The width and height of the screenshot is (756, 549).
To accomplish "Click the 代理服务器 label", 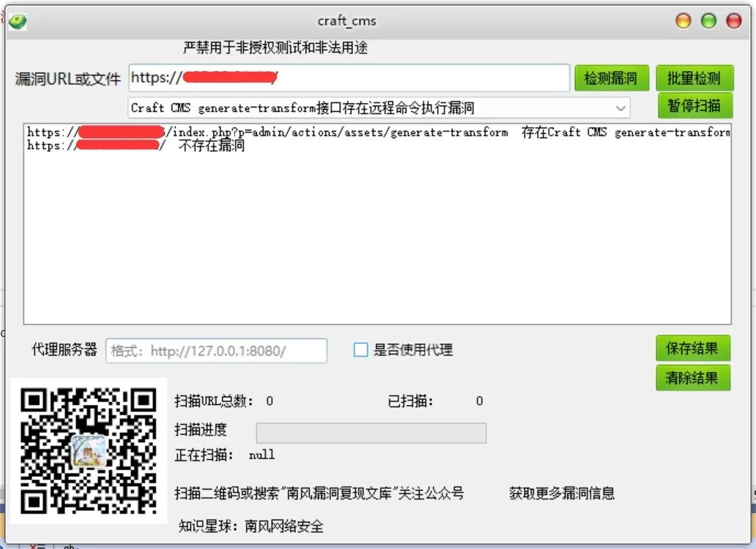I will [64, 349].
